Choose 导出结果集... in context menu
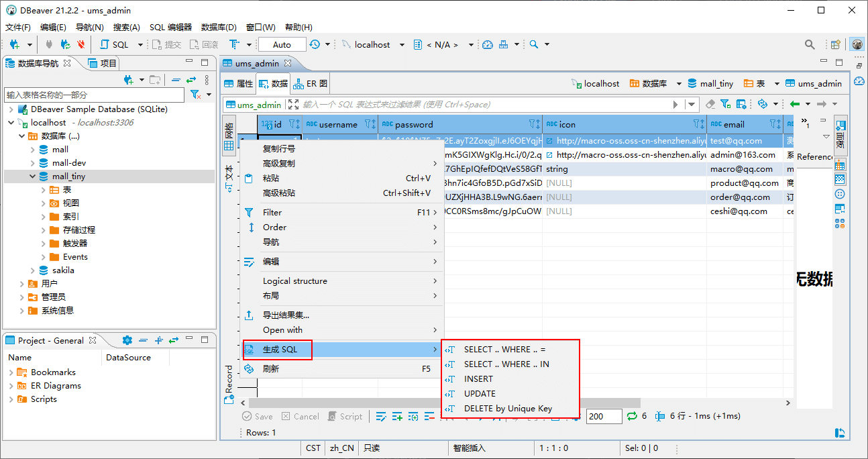This screenshot has height=459, width=868. tap(342, 315)
